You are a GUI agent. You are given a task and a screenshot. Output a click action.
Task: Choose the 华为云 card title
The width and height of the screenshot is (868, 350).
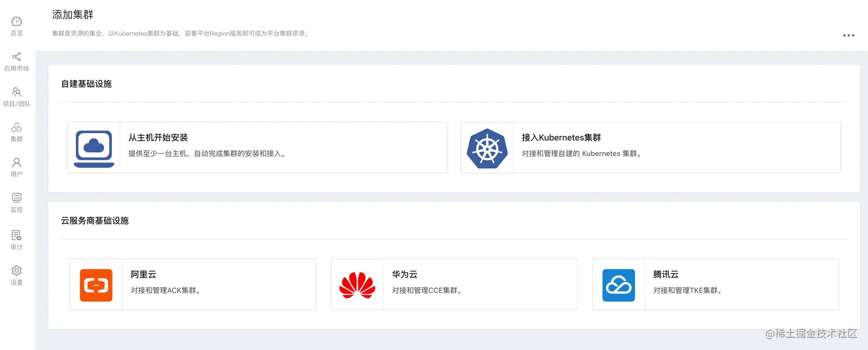405,275
